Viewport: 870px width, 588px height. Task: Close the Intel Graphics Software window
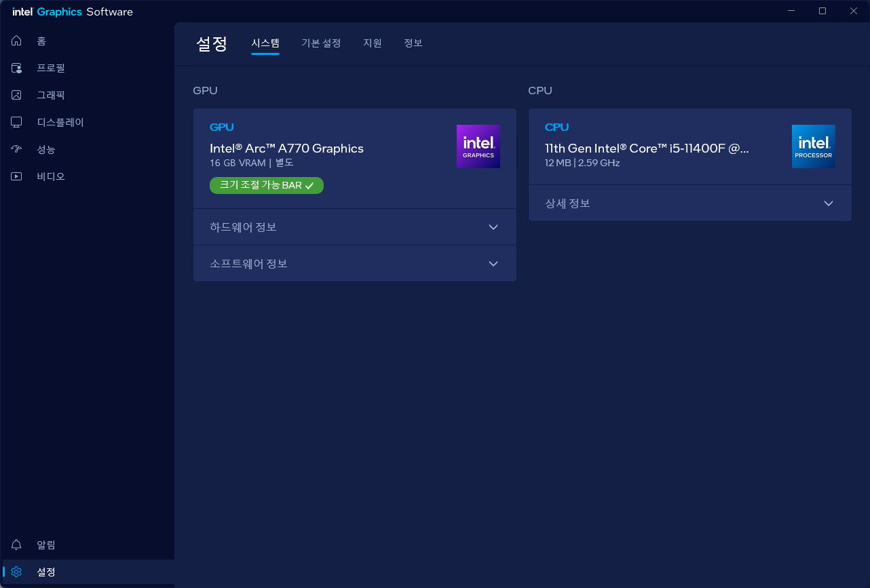[854, 11]
